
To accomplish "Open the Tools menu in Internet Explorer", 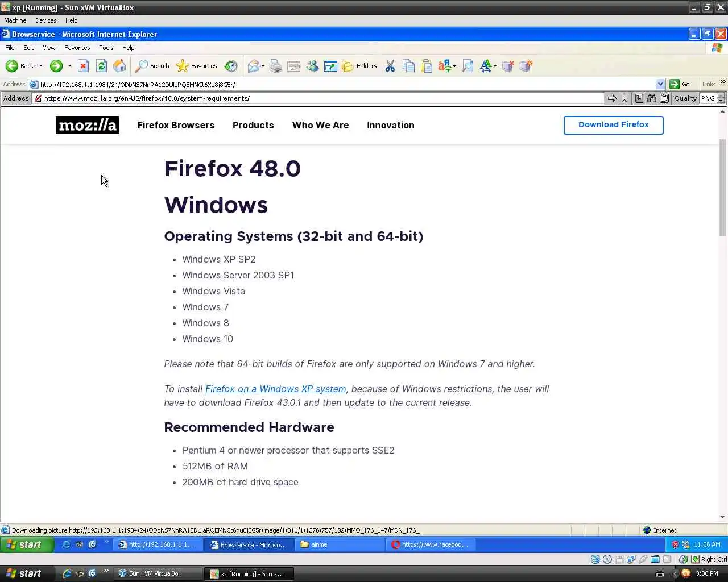I will point(106,48).
